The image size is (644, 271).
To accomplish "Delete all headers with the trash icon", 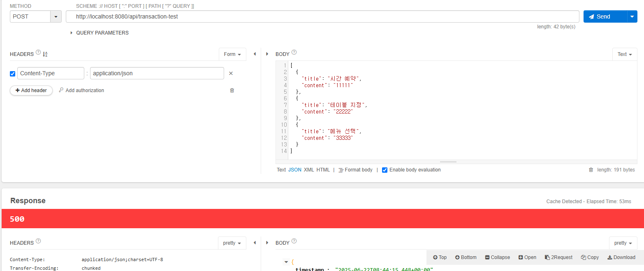I will [x=232, y=90].
